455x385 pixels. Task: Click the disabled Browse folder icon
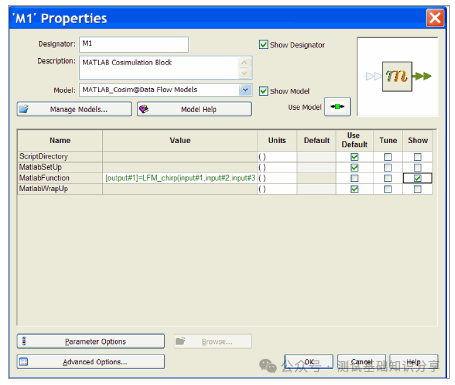tap(180, 341)
